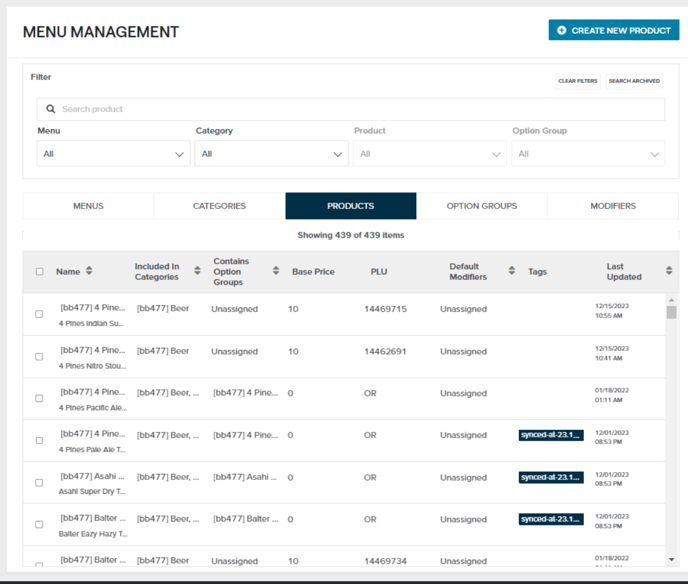Sort by Contains Option Groups arrows
688x584 pixels.
pos(276,270)
